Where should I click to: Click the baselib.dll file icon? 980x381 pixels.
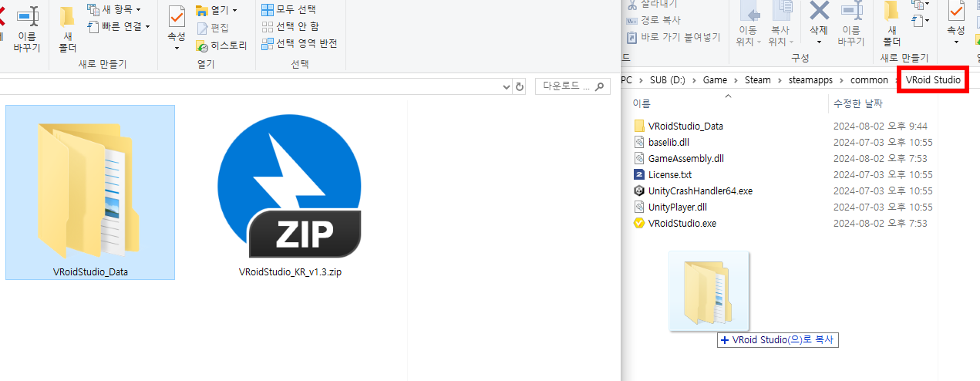point(638,142)
